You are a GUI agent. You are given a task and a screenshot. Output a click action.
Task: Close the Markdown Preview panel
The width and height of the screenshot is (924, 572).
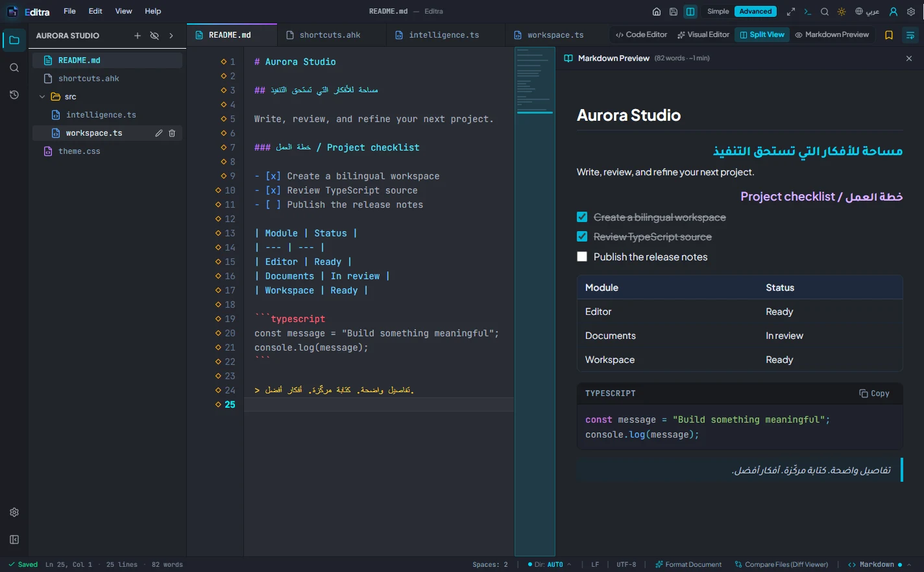909,58
